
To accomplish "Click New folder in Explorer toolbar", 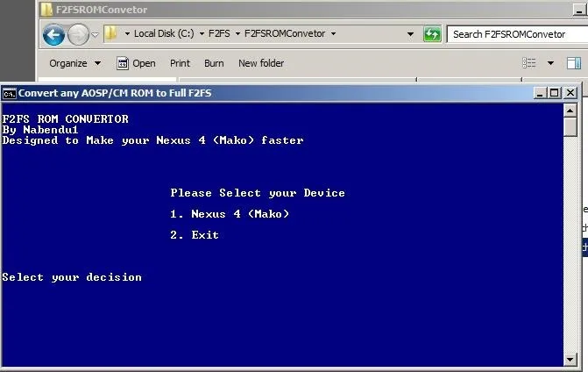I will pyautogui.click(x=261, y=63).
